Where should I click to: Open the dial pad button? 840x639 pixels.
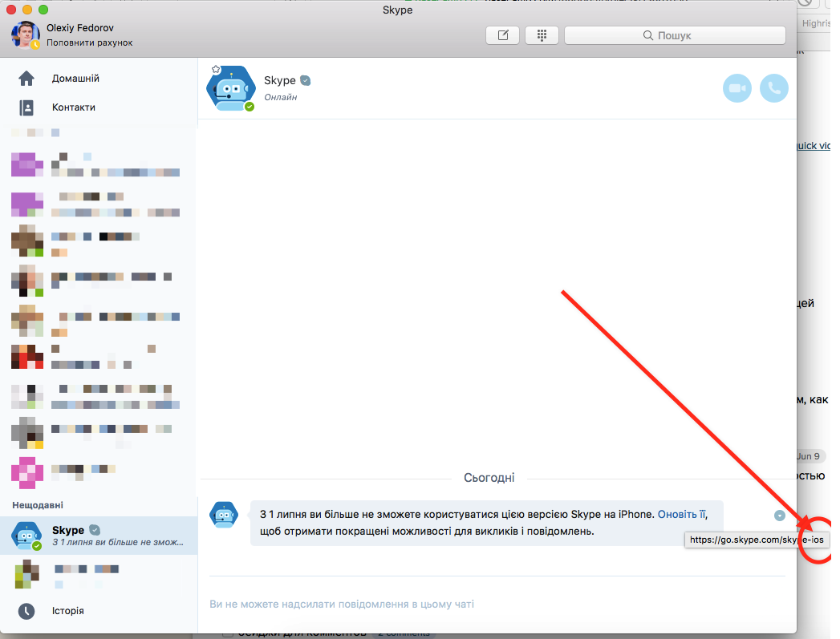(542, 35)
